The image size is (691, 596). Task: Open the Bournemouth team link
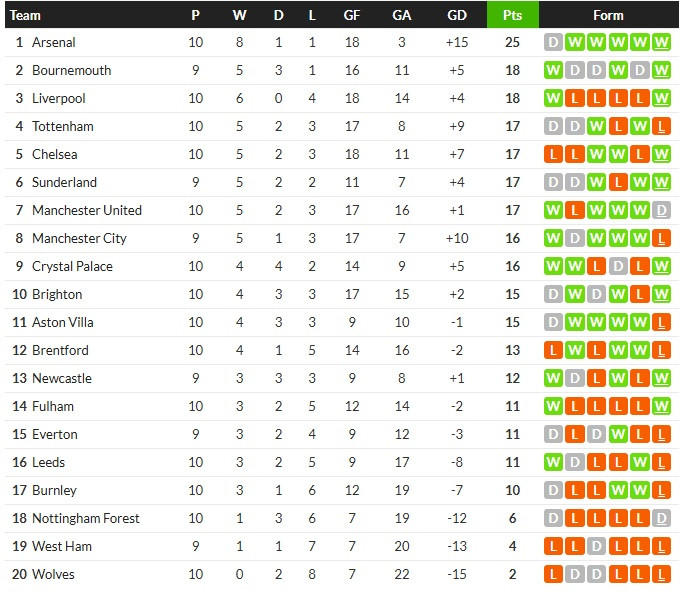click(x=71, y=71)
